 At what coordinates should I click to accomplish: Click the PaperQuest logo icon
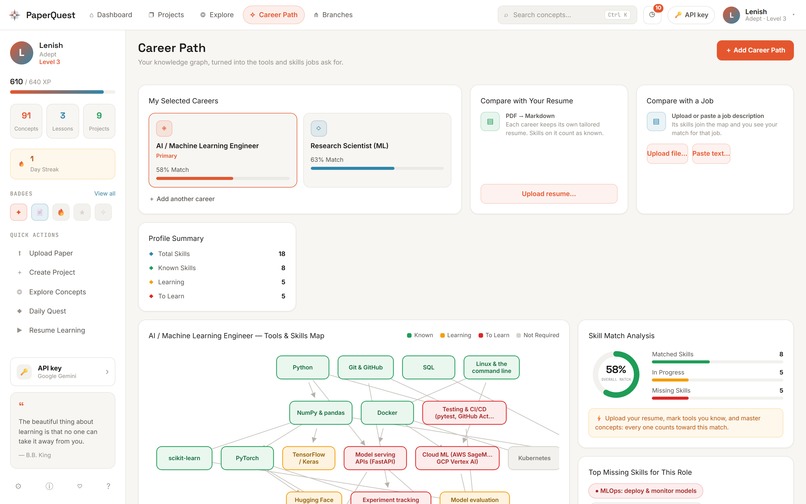coord(14,15)
